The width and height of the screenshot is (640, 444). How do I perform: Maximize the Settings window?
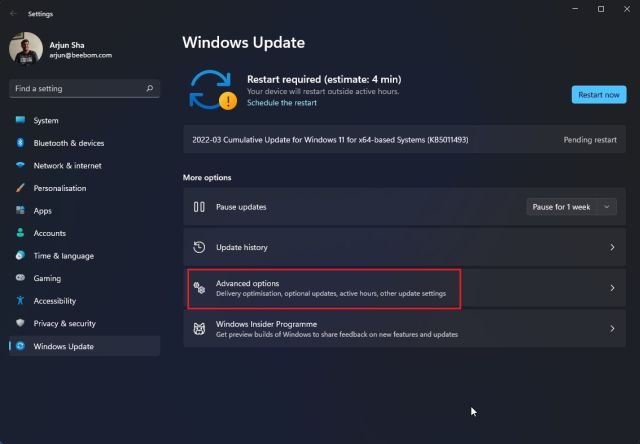pyautogui.click(x=601, y=9)
